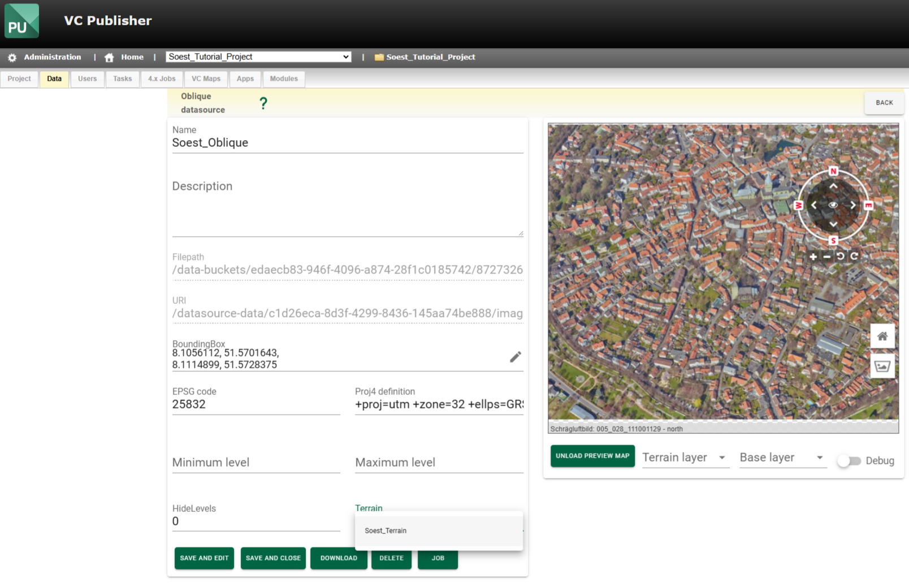The image size is (909, 588).
Task: Toggle the eye icon in the compass center
Action: tap(833, 205)
